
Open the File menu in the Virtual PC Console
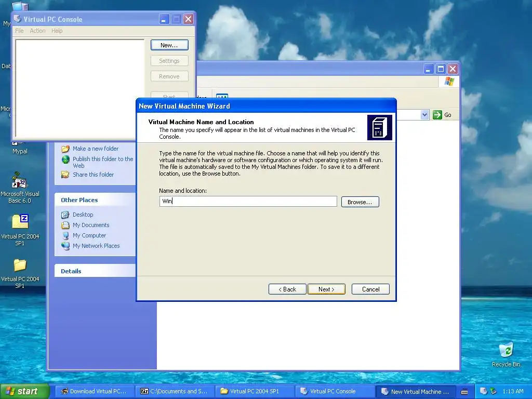click(19, 31)
